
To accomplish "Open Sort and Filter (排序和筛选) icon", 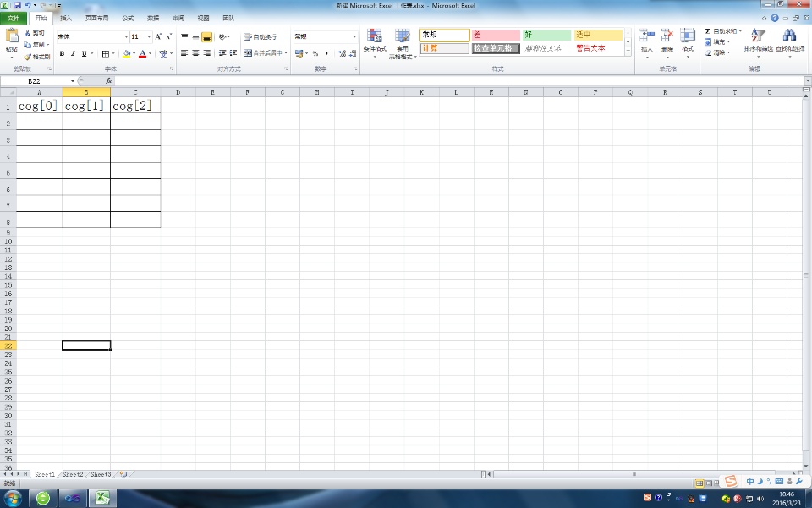I will [x=758, y=36].
